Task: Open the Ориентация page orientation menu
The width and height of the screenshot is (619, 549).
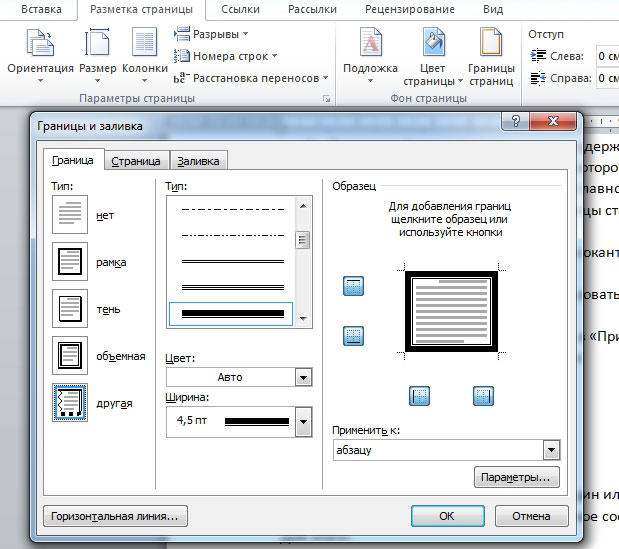Action: click(40, 55)
